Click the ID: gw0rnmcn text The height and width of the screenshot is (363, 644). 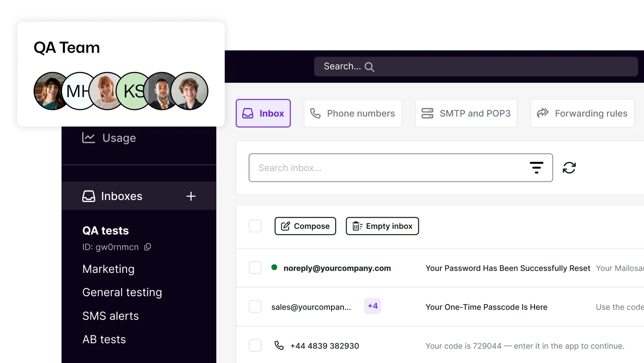(x=110, y=247)
